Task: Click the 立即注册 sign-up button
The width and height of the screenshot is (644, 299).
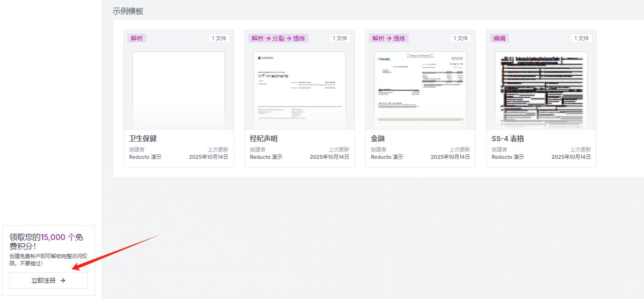Action: [x=48, y=281]
